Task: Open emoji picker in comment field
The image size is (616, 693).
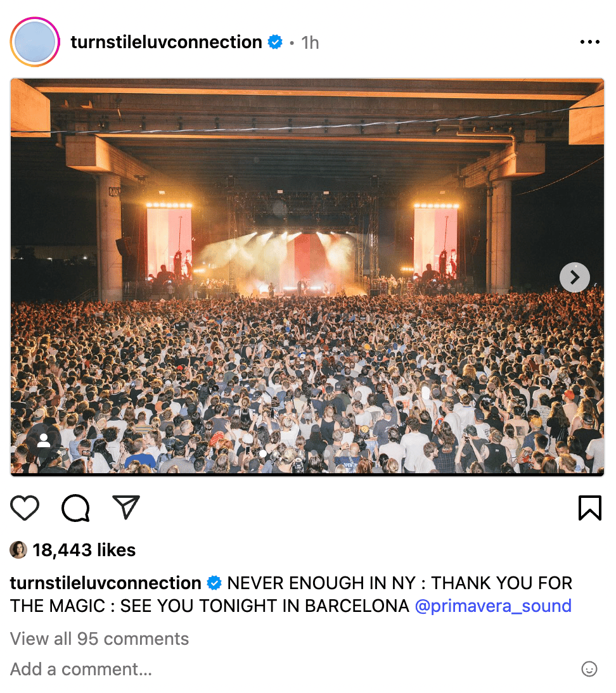Action: (x=589, y=669)
